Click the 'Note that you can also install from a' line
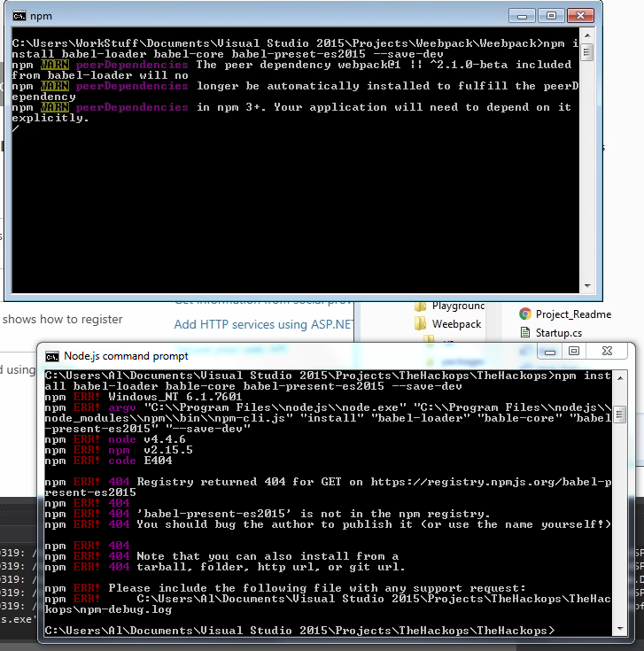Viewport: 644px width, 651px height. click(x=221, y=556)
